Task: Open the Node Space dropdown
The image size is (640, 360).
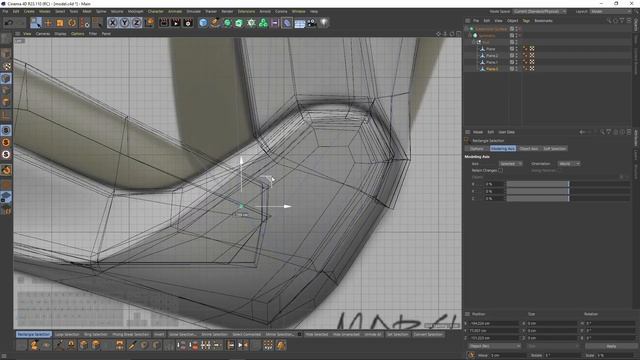Action: click(x=539, y=11)
